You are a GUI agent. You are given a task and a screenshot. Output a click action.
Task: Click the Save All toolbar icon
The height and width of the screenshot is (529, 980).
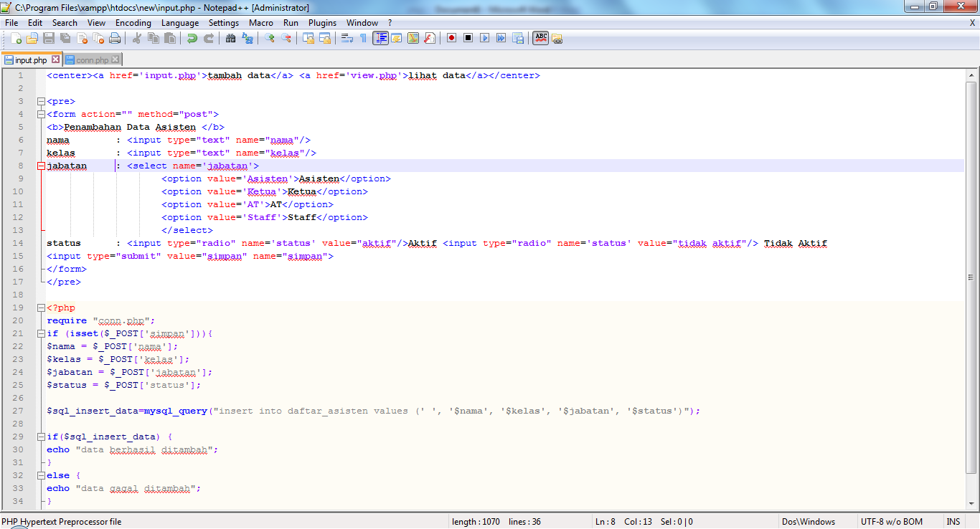tap(65, 38)
